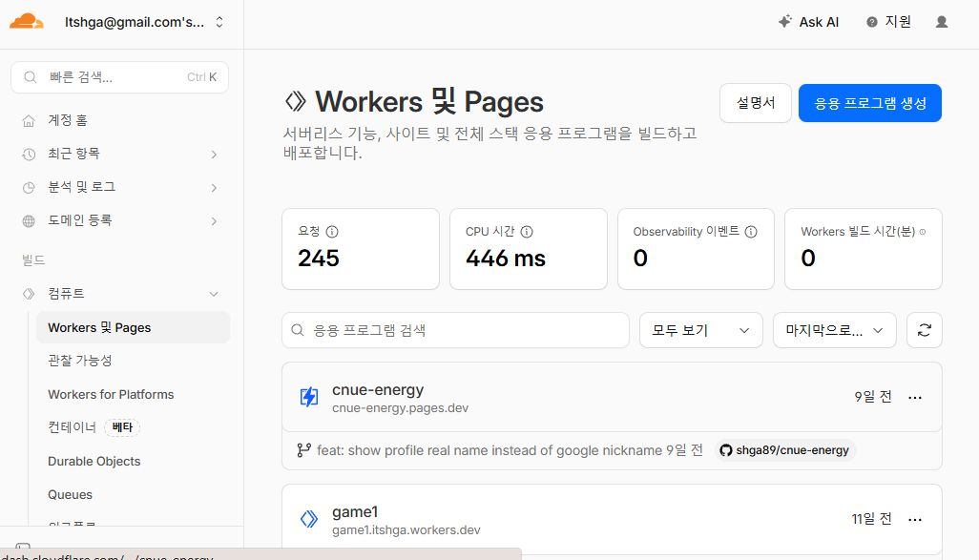Open the 마지막으로 sort dropdown
Screen dimensions: 979x560
coord(834,330)
